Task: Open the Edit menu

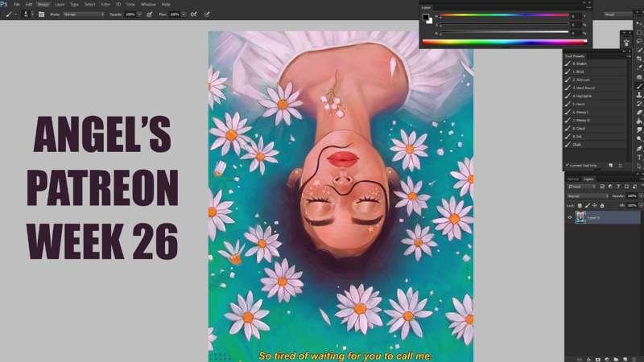Action: click(x=29, y=4)
